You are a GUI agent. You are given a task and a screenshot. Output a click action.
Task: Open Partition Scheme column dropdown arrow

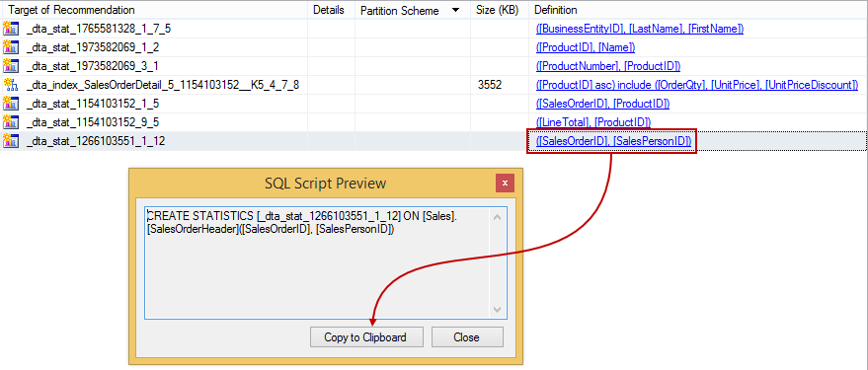(x=455, y=11)
